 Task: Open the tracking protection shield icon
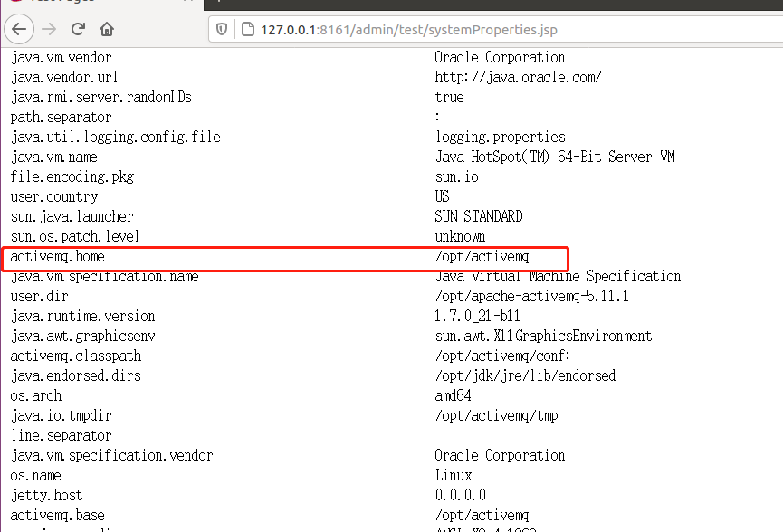(223, 30)
